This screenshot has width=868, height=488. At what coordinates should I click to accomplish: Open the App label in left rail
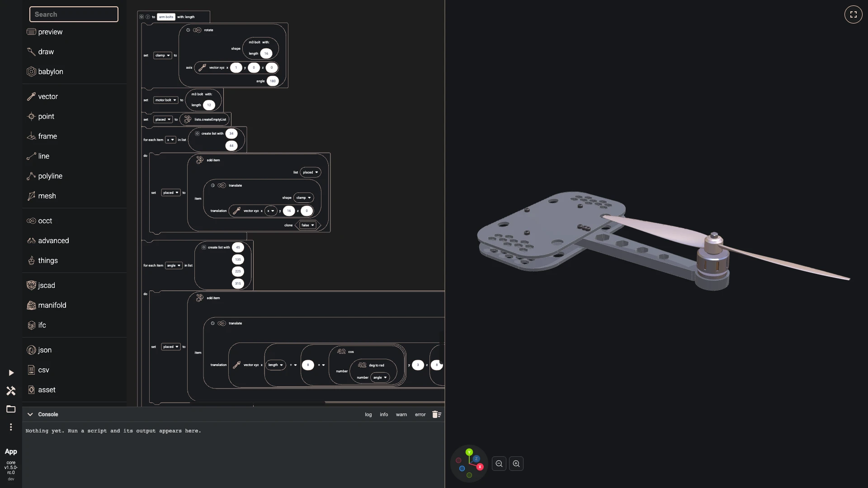[x=11, y=452]
